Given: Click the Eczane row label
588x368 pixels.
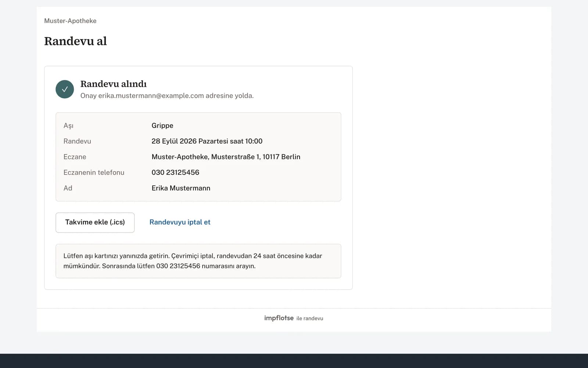Looking at the screenshot, I should click(x=75, y=157).
